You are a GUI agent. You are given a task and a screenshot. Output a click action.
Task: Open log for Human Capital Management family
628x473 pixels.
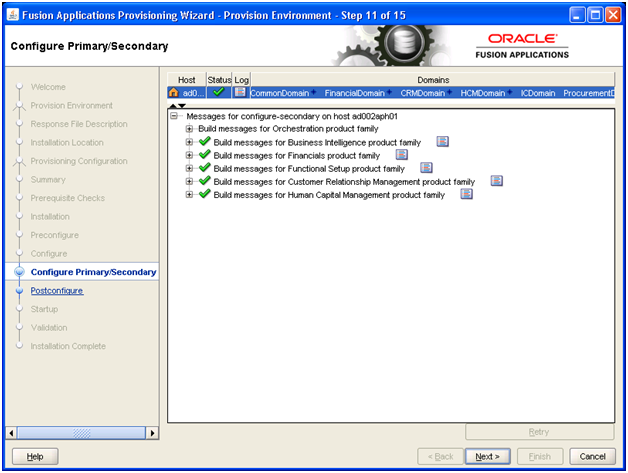point(467,194)
